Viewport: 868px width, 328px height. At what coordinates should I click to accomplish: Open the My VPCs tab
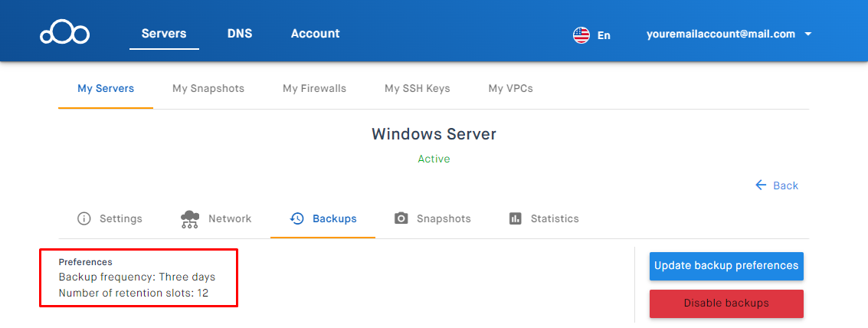[x=510, y=88]
